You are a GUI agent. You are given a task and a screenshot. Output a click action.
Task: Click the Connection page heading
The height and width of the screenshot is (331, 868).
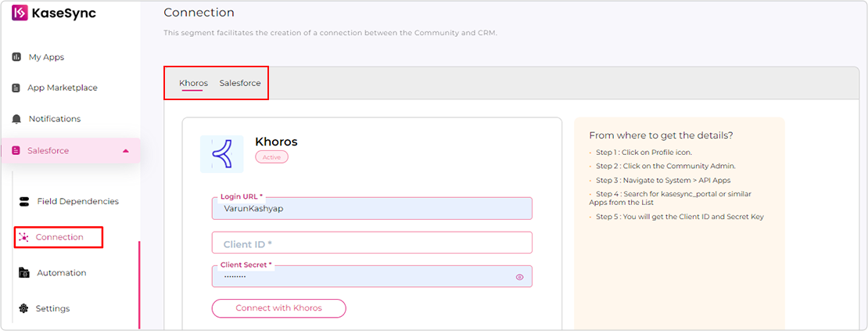[199, 13]
